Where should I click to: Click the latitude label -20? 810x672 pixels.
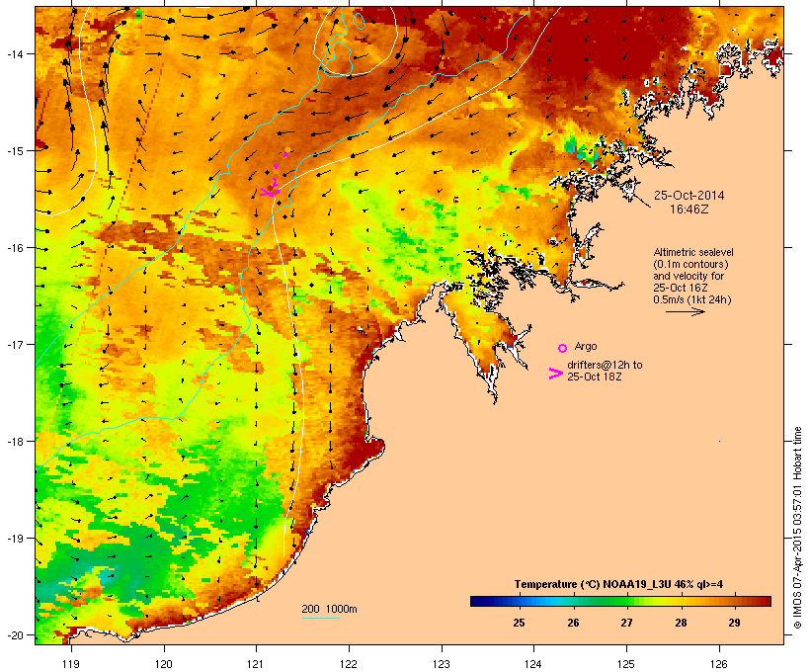click(x=14, y=634)
